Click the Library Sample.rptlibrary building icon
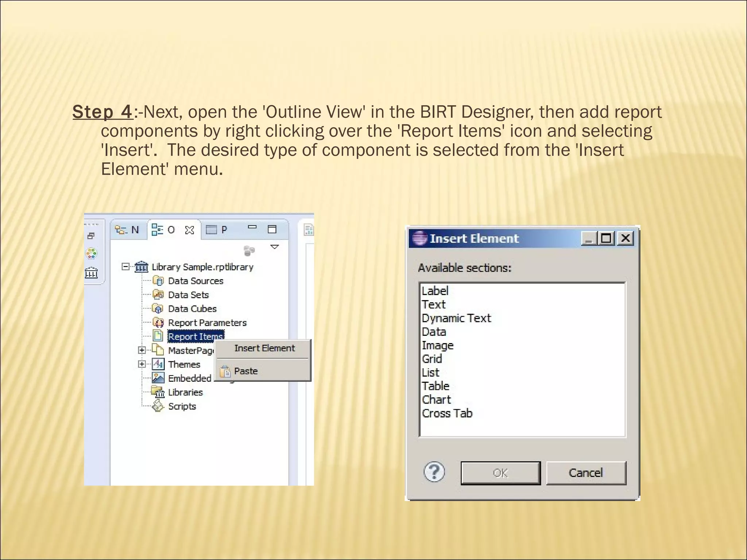 click(142, 267)
